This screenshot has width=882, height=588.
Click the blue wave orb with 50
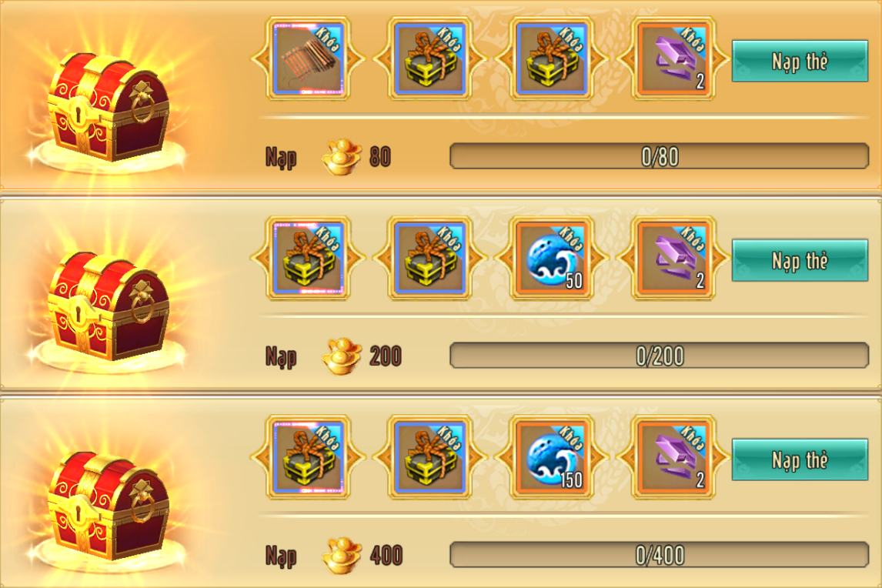coord(552,259)
